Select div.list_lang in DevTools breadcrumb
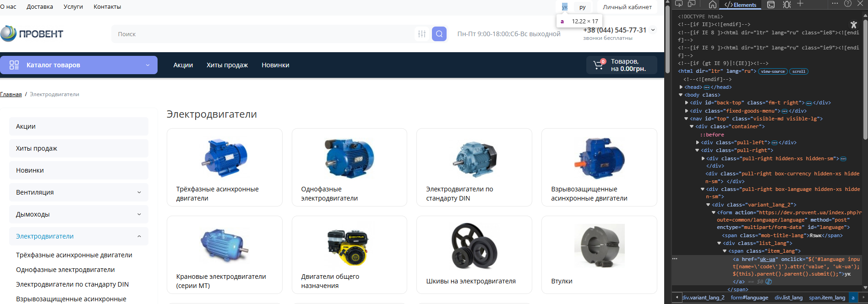Viewport: 868px width, 304px height. [789, 298]
